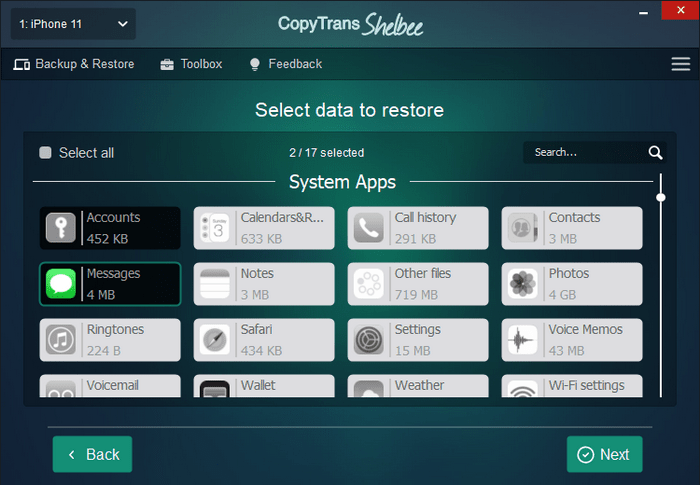This screenshot has height=485, width=700.
Task: Click the Safari compass icon
Action: (x=215, y=339)
